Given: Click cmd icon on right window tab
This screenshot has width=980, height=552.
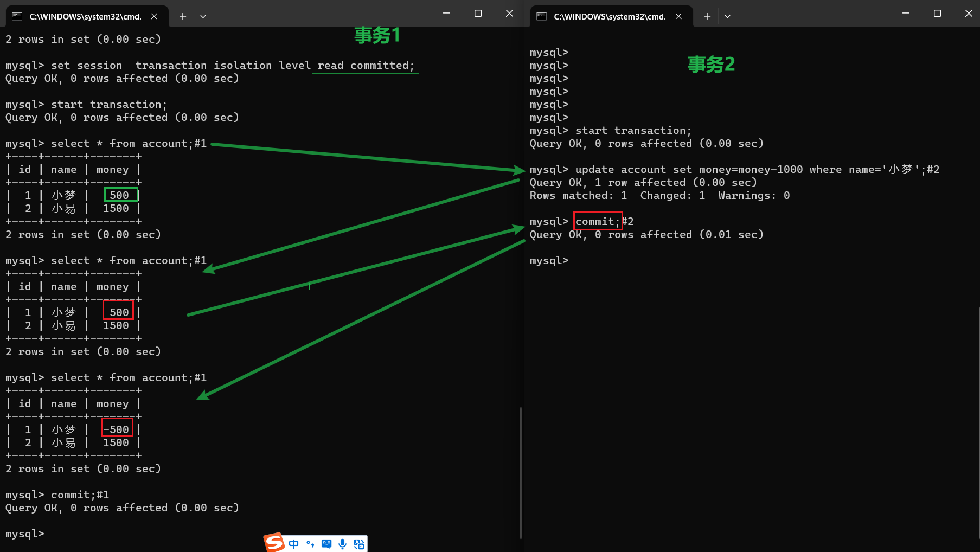Looking at the screenshot, I should click(542, 16).
